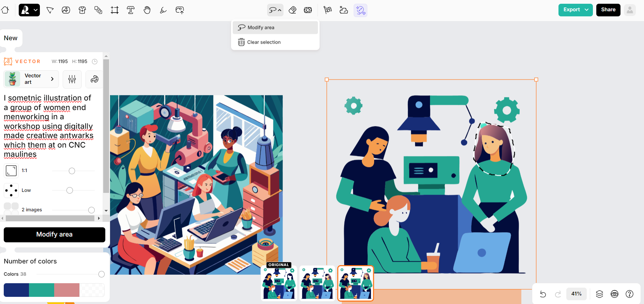Screen dimensions: 644x304
Task: Click the panel scrollbar up arrow
Action: 106,56
